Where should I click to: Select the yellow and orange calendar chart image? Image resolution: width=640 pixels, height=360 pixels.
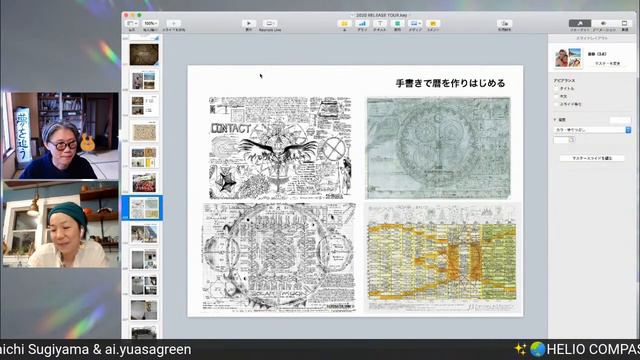pyautogui.click(x=443, y=258)
